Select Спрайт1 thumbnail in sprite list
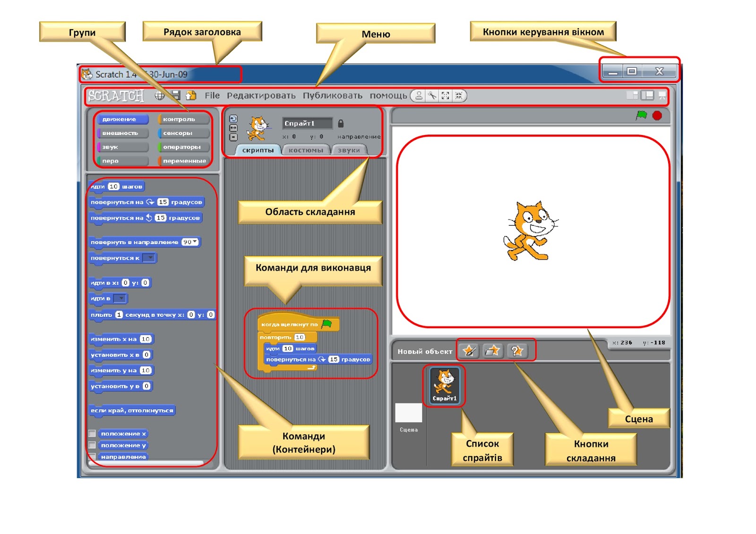 click(x=445, y=385)
